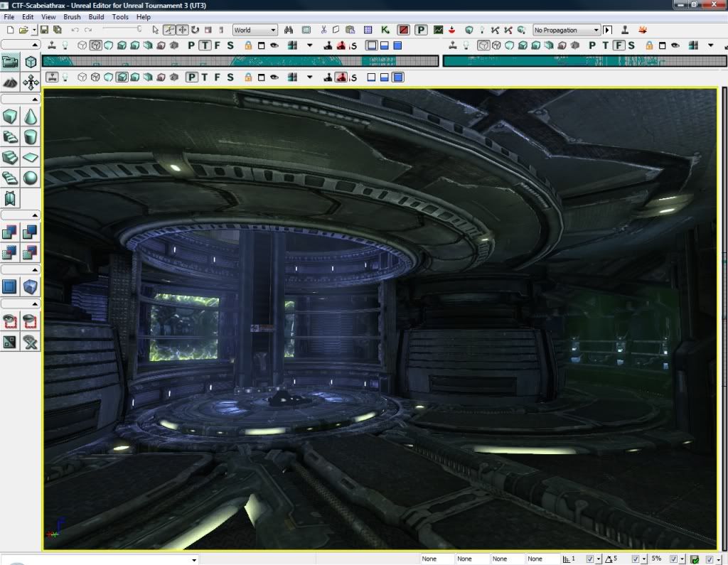Expand the open-file dropdown arrow
Screen dimensions: 728x565
click(34, 30)
